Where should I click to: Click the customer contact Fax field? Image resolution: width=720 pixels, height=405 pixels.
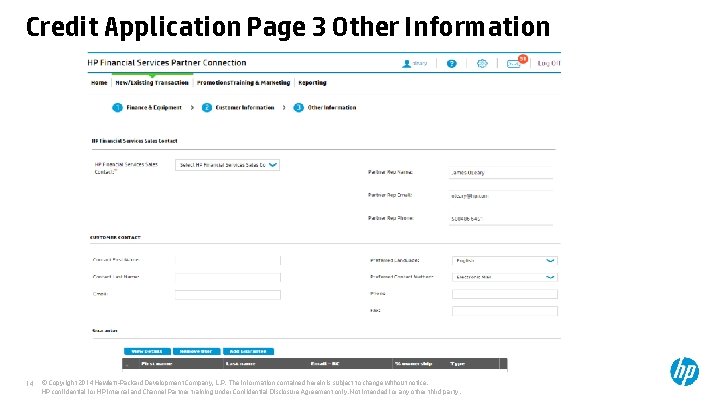(x=505, y=311)
